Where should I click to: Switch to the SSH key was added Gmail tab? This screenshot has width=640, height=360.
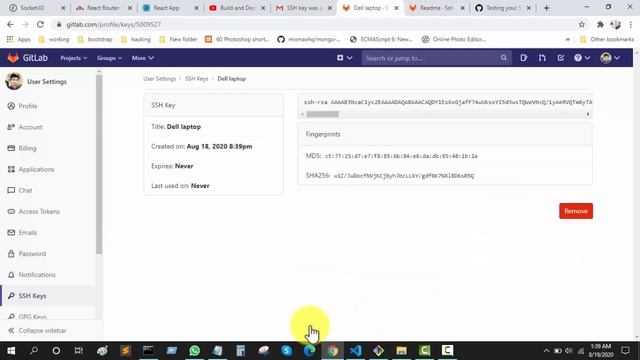pyautogui.click(x=303, y=8)
